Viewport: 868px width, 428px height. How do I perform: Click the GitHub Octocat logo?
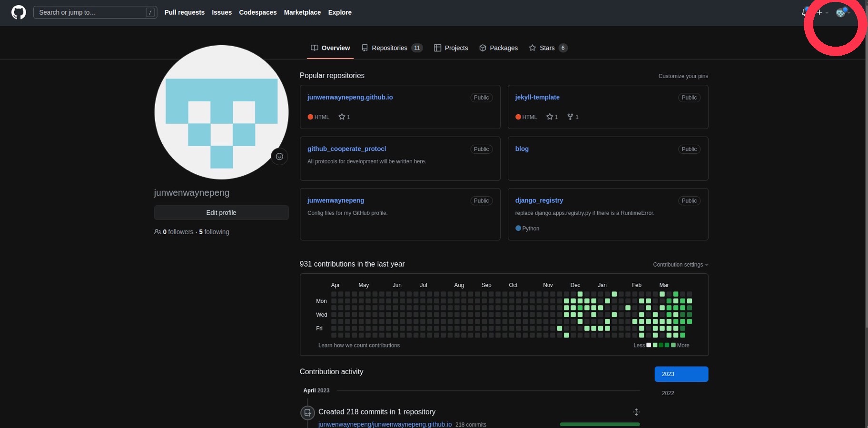[x=19, y=12]
